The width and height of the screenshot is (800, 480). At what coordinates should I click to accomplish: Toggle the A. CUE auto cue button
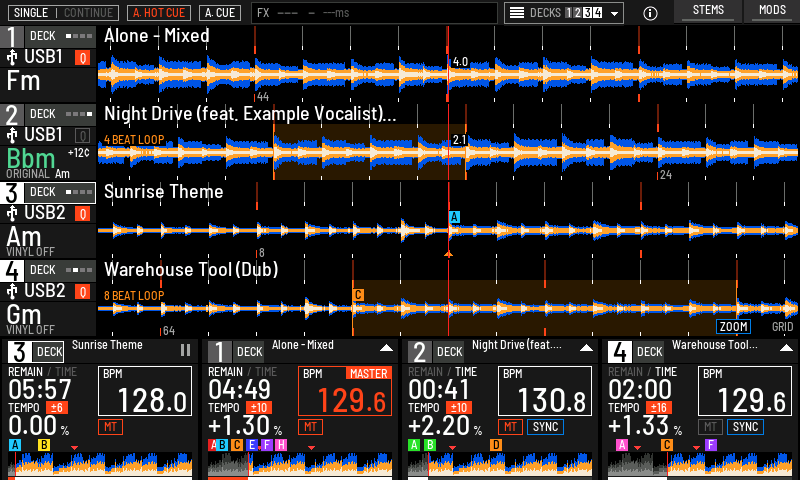[x=220, y=13]
